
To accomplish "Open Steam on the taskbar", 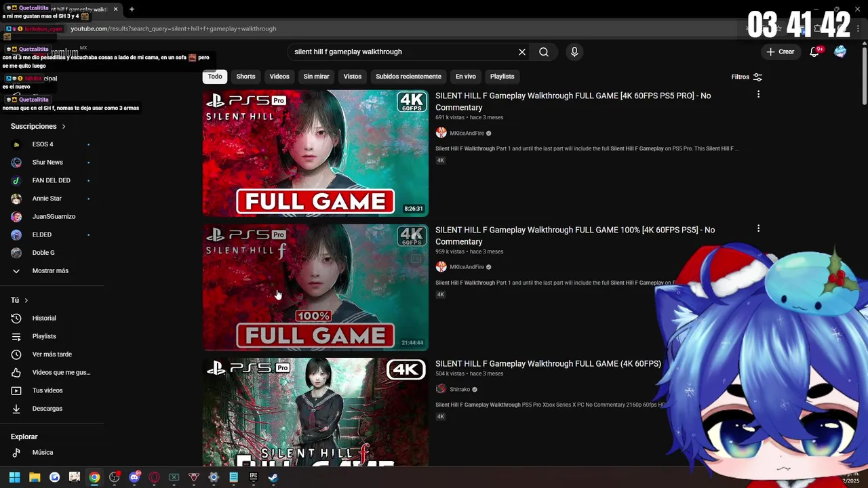I will tap(273, 477).
